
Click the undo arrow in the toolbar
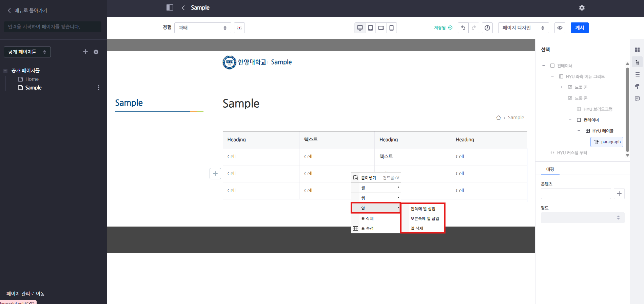coord(463,28)
